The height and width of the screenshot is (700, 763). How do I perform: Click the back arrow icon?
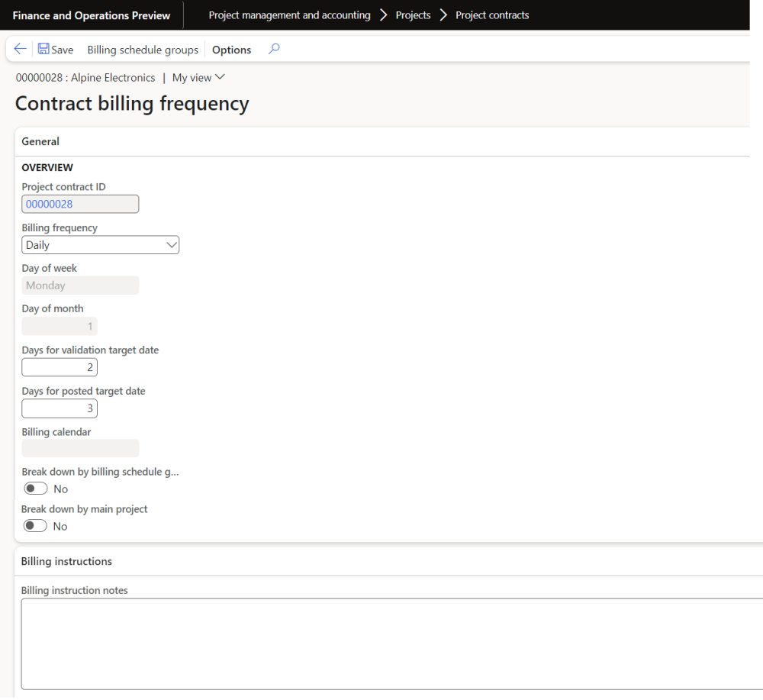[x=20, y=49]
